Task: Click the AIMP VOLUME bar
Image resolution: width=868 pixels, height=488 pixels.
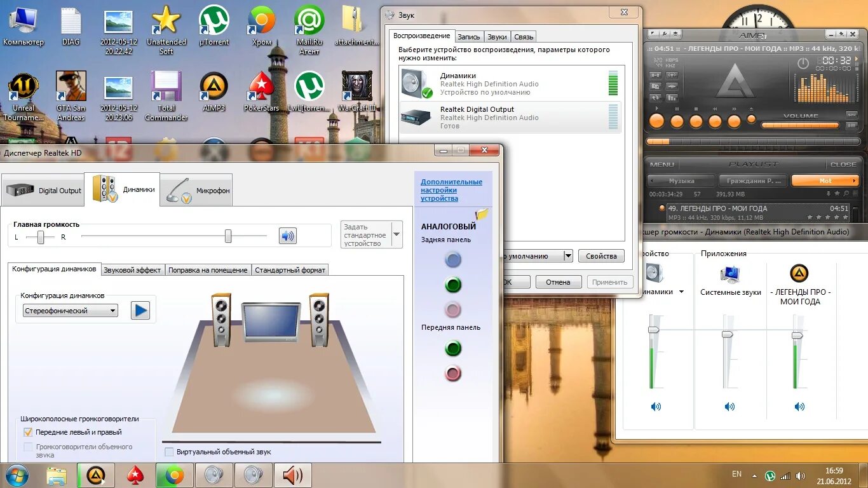Action: 800,125
